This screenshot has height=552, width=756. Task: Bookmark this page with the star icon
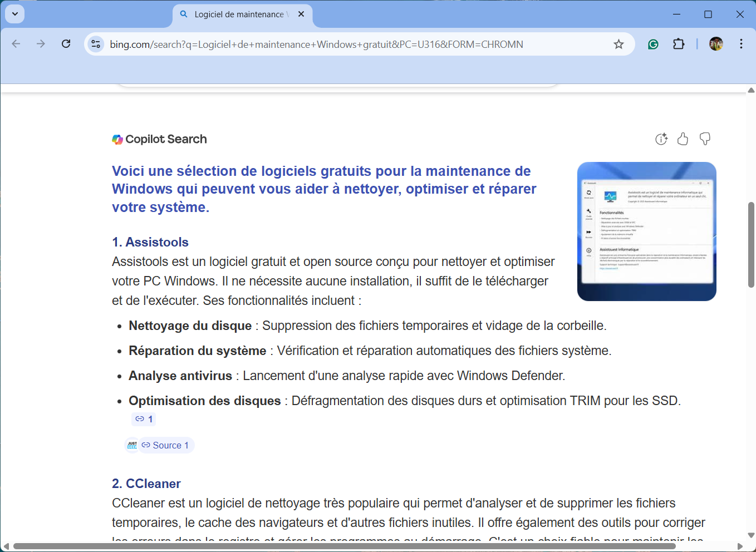click(x=618, y=45)
